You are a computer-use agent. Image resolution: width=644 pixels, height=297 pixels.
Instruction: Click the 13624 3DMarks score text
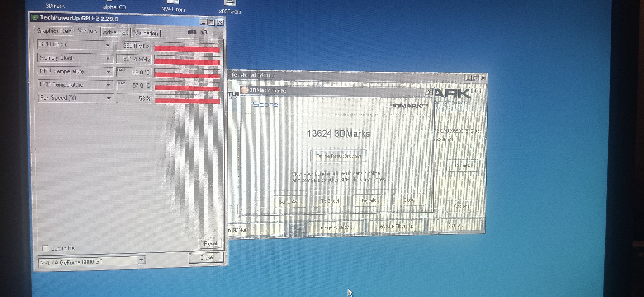tap(338, 133)
